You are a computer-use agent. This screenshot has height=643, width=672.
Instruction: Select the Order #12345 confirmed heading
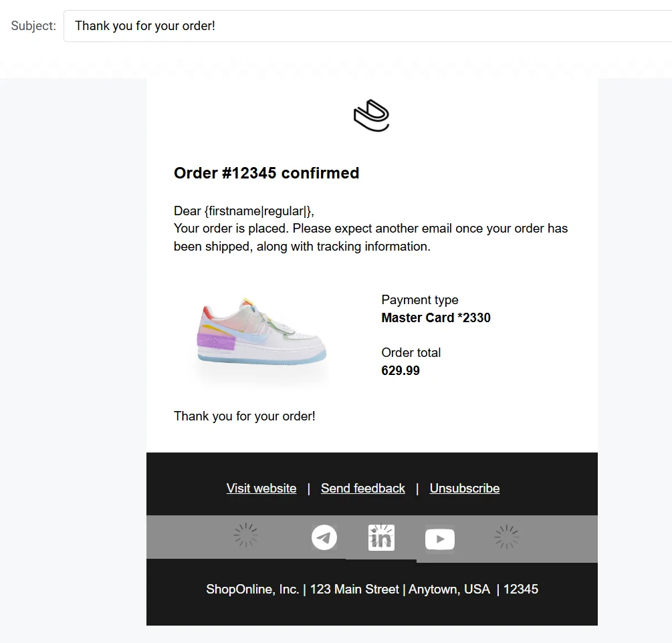pos(266,173)
